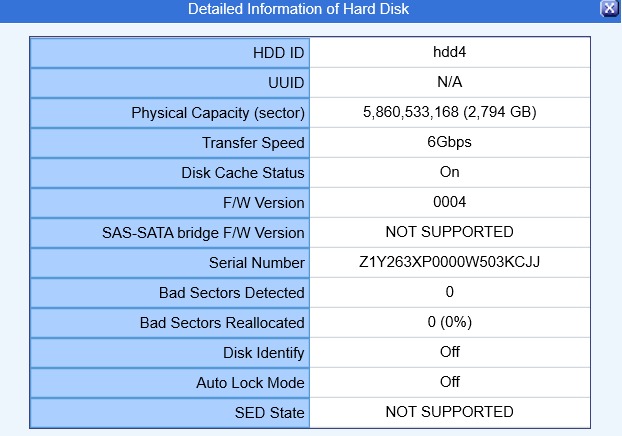The width and height of the screenshot is (622, 436).
Task: Click the Disk Identify 'Off' value
Action: [x=449, y=352]
